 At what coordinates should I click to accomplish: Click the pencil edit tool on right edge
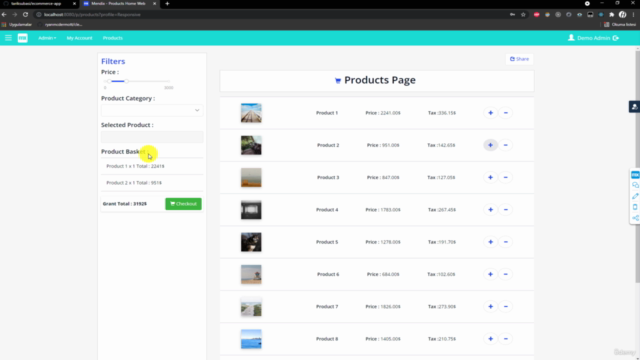tap(635, 196)
